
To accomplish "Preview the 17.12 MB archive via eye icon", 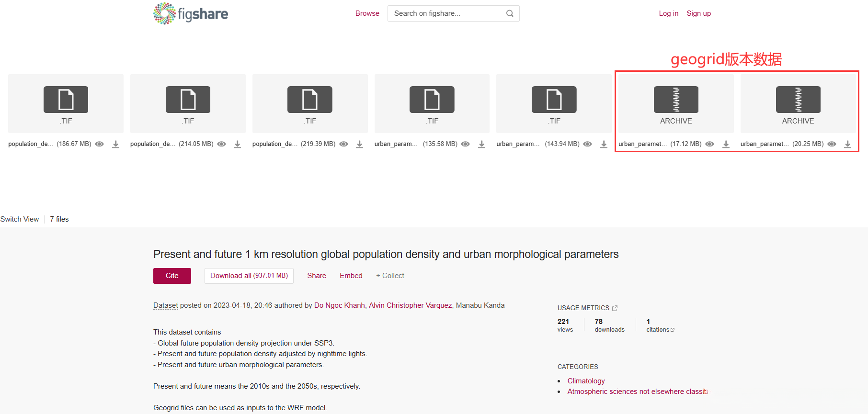I will pyautogui.click(x=709, y=144).
